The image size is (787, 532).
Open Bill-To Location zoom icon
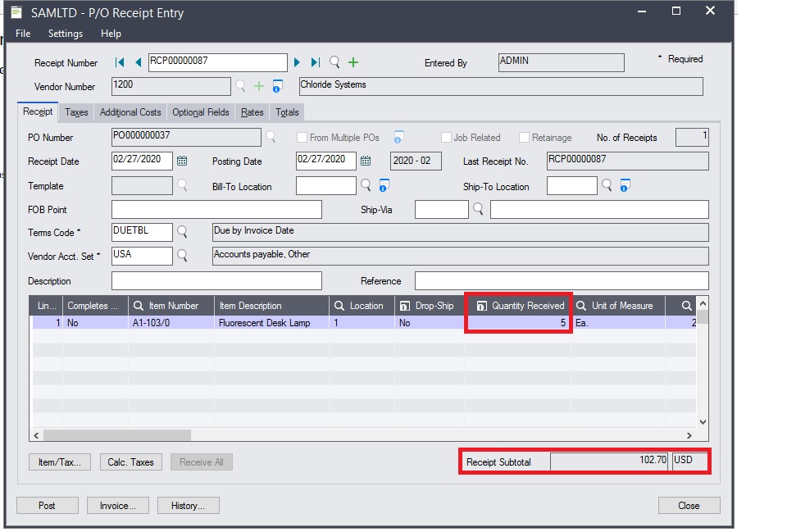pos(384,185)
